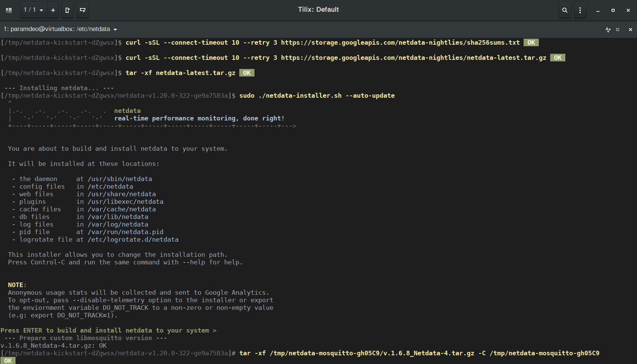Click the mosquitto tar extraction command text
Image resolution: width=637 pixels, height=364 pixels.
419,353
